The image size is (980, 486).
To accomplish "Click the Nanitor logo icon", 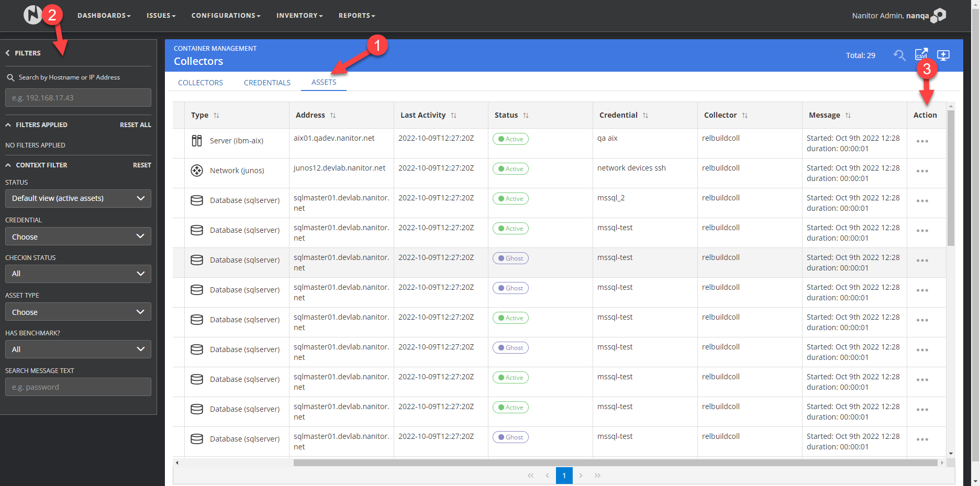I will [32, 15].
